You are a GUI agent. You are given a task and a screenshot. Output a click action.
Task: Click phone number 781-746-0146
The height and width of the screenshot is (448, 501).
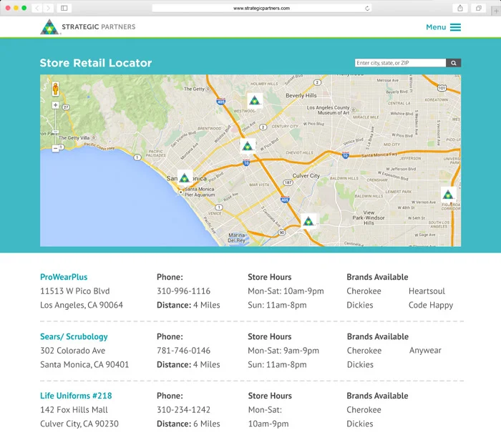(183, 351)
